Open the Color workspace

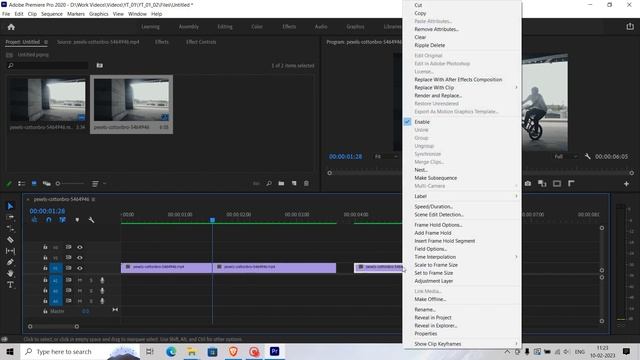[257, 27]
